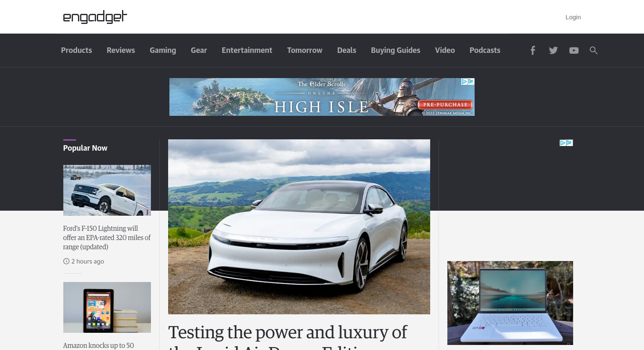Viewport: 644px width, 350px height.
Task: Open the Entertainment section
Action: 247,50
